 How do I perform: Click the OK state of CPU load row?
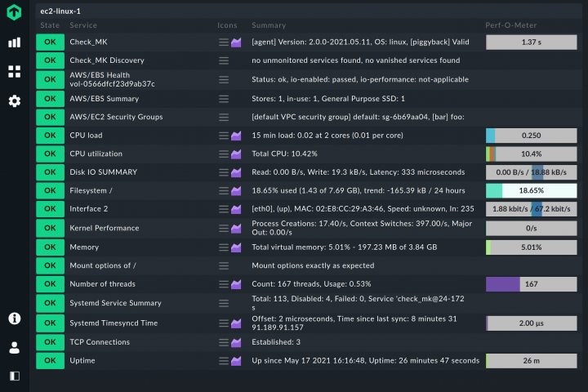pyautogui.click(x=51, y=136)
